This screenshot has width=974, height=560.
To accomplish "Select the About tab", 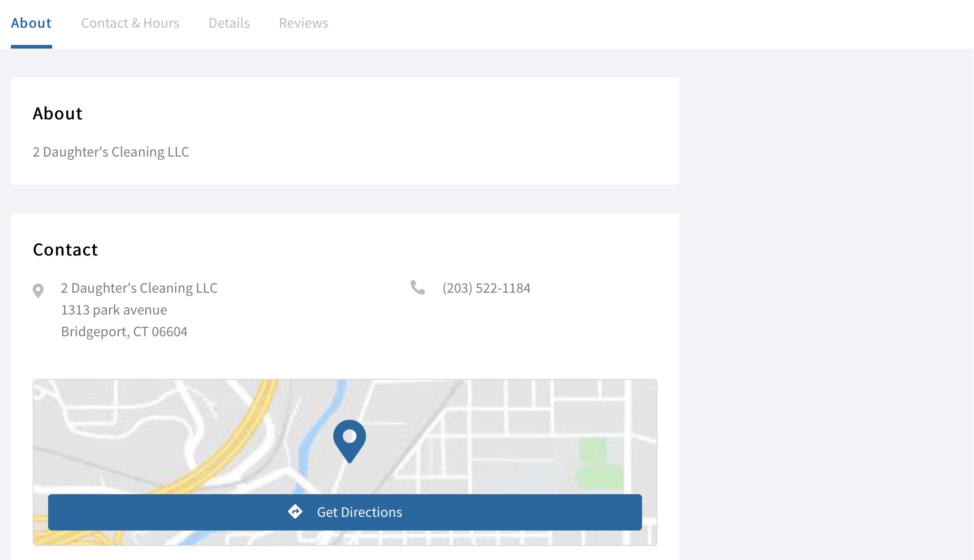I will (31, 23).
